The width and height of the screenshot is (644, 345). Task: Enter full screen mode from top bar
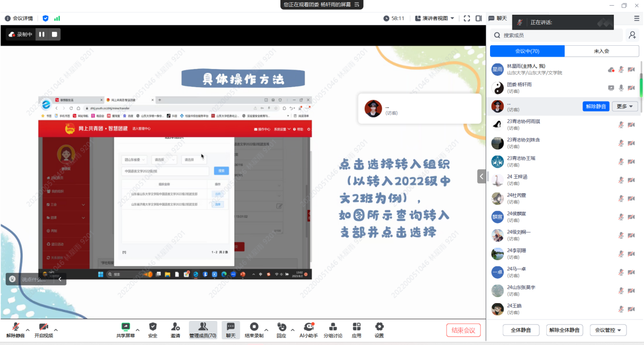(467, 18)
